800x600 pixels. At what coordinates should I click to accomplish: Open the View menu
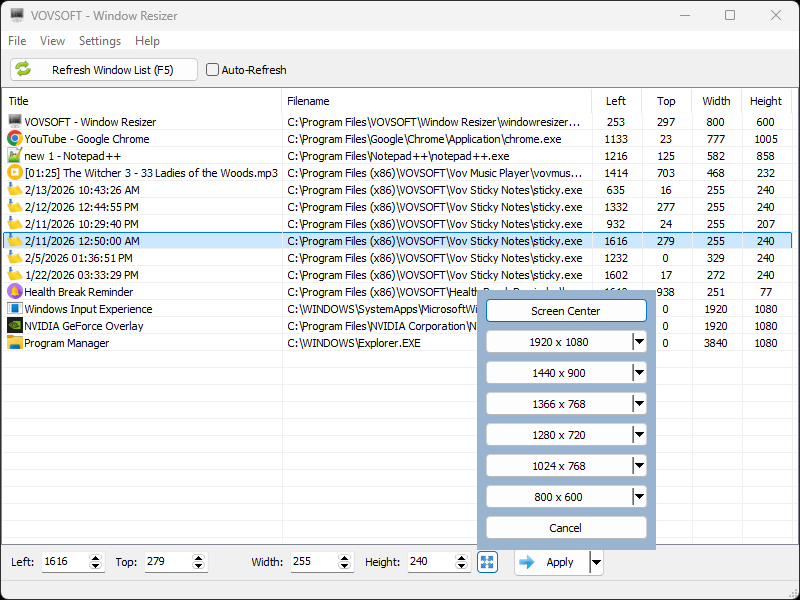click(x=52, y=41)
